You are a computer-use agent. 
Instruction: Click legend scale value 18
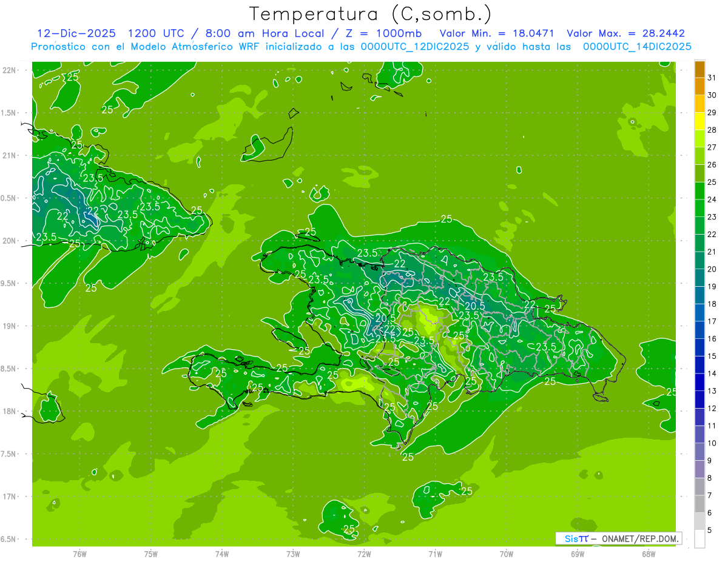[712, 304]
